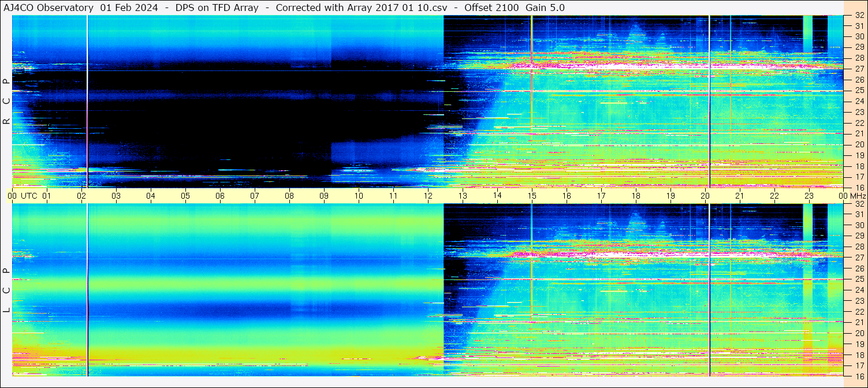Click the 22 MHz label on LCP scale

coord(859,312)
